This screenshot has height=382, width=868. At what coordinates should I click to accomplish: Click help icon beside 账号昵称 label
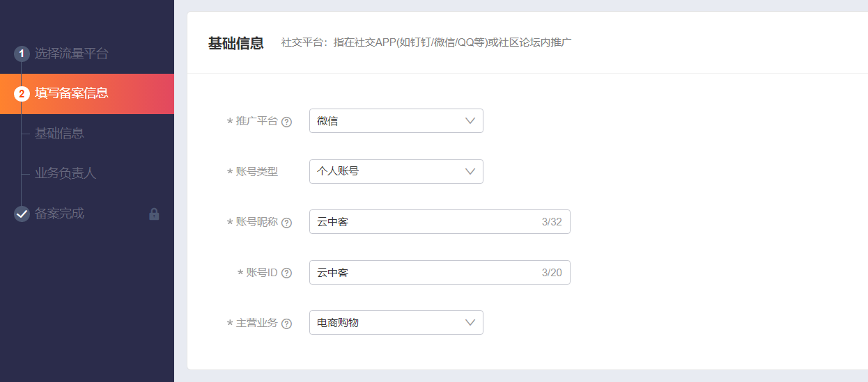click(286, 223)
